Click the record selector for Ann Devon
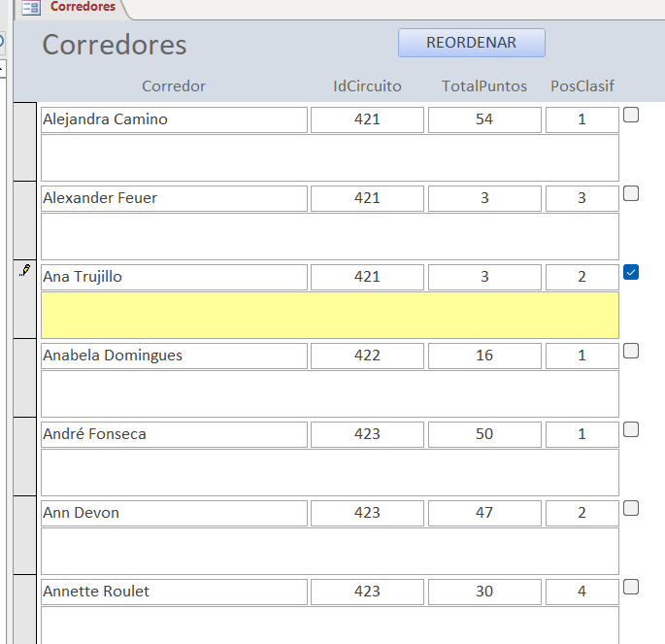The height and width of the screenshot is (644, 665). [x=25, y=535]
